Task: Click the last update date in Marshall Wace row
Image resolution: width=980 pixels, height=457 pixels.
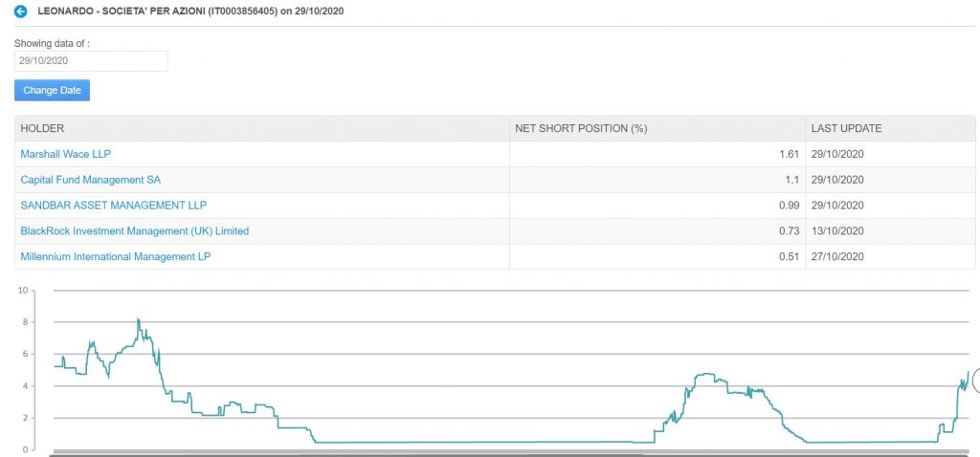Action: [836, 154]
